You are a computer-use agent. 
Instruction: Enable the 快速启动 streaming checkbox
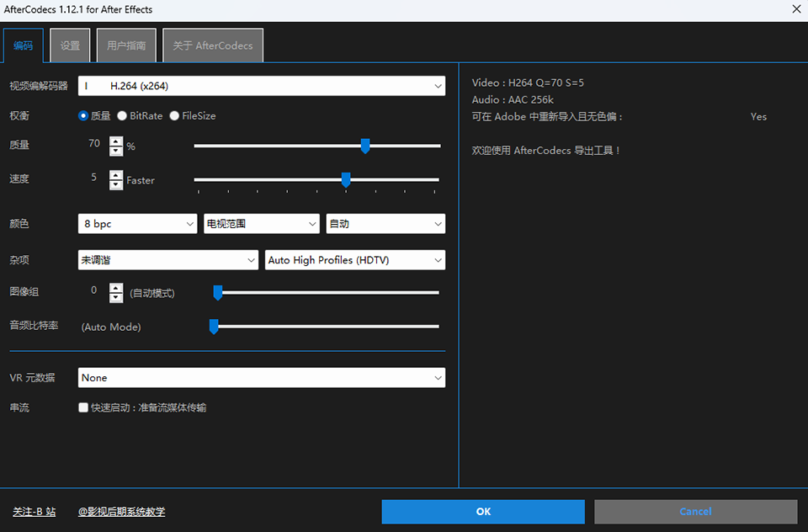click(x=83, y=407)
